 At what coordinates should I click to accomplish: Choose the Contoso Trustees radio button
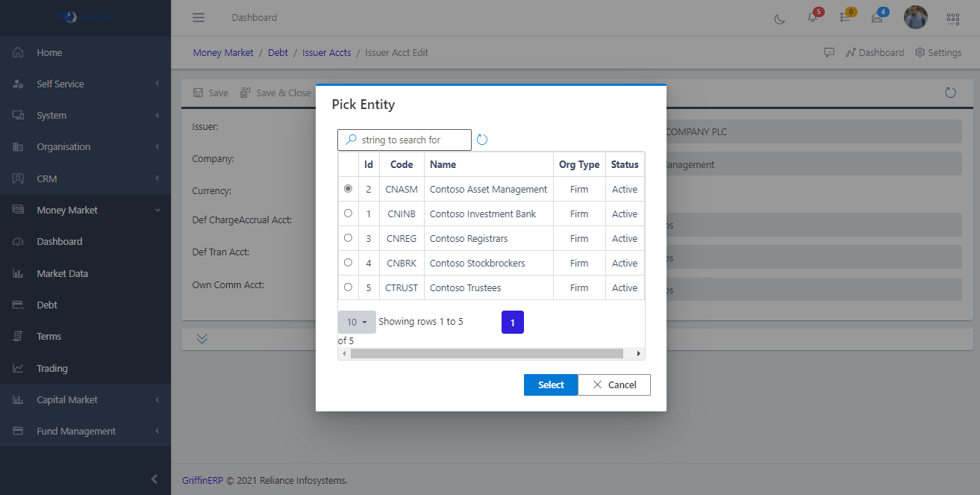(x=348, y=287)
